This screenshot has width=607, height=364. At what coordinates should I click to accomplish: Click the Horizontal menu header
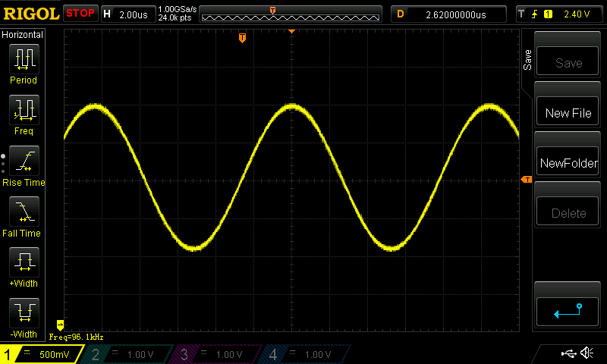coord(23,35)
